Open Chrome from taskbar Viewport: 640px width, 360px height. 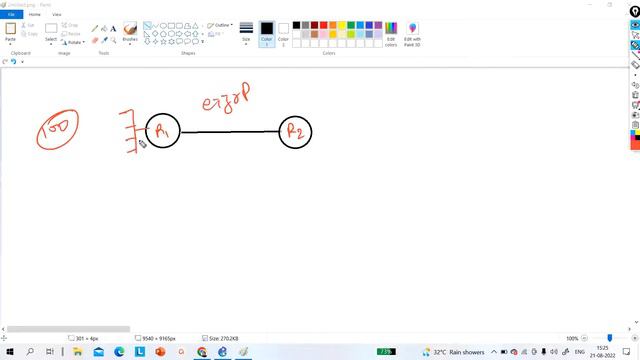point(202,351)
